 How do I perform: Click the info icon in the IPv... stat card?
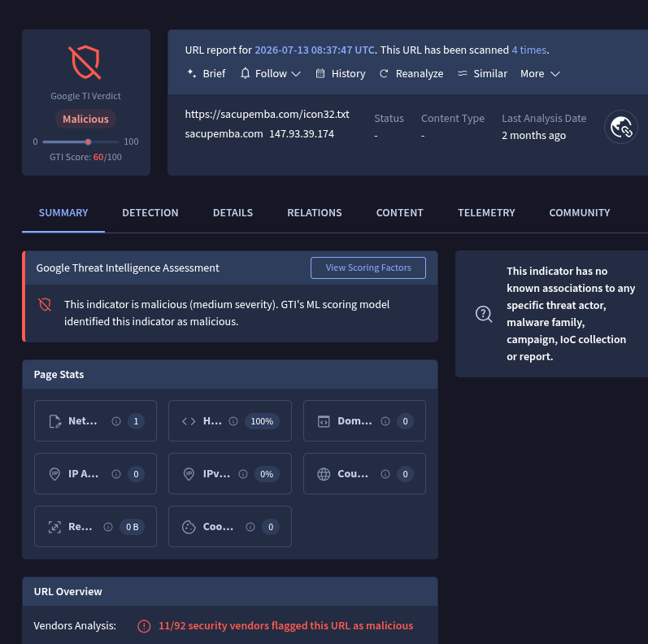point(243,474)
